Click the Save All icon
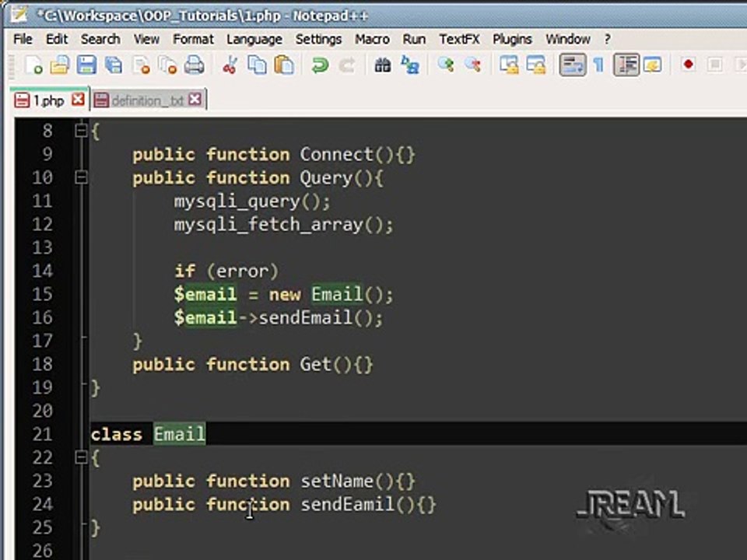 [x=114, y=65]
